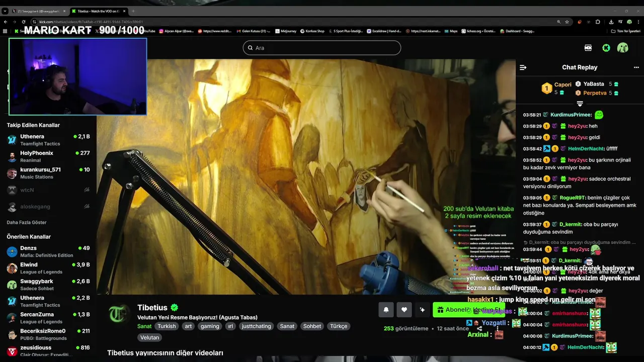Viewport: 644px width, 362px height.
Task: Select the Turkish tag
Action: [167, 326]
